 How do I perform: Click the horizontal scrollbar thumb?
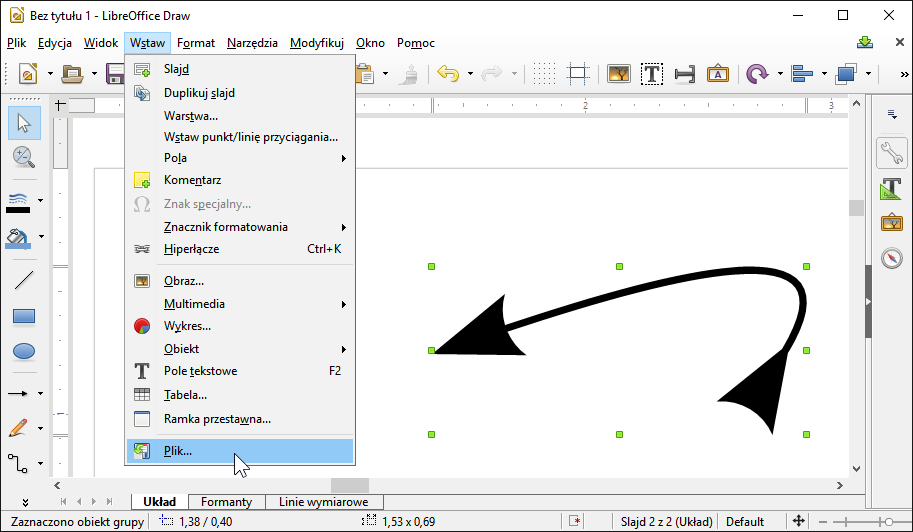[x=350, y=485]
